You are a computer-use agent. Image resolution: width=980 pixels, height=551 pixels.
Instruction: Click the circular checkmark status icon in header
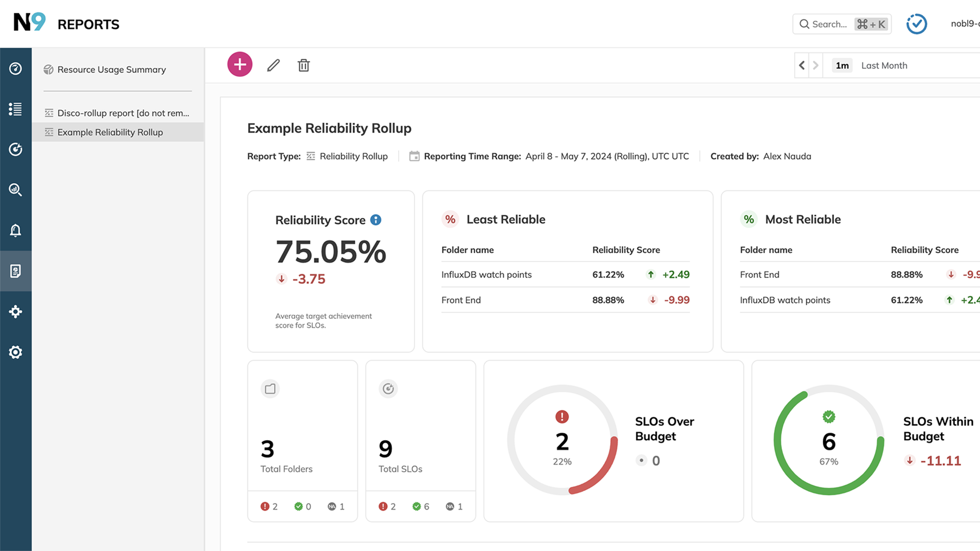coord(916,24)
